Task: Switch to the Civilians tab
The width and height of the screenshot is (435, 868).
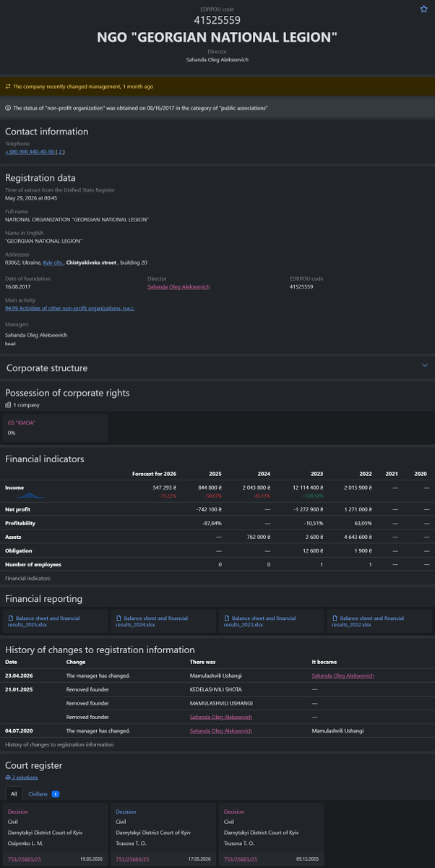Action: click(45, 793)
